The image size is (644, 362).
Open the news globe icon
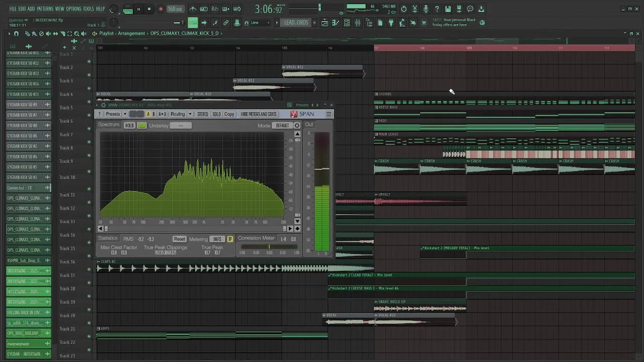(x=482, y=23)
